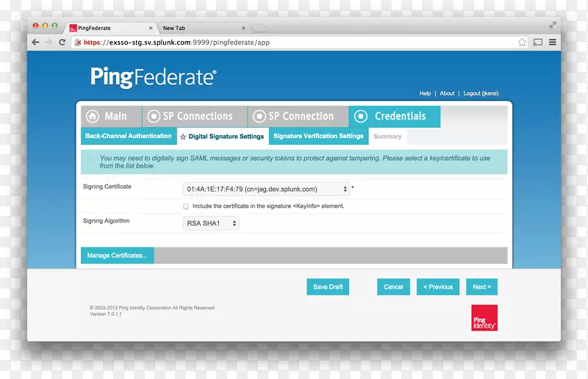Screen dimensions: 588x379
Task: Open the Signing Certificate dropdown
Action: (266, 189)
